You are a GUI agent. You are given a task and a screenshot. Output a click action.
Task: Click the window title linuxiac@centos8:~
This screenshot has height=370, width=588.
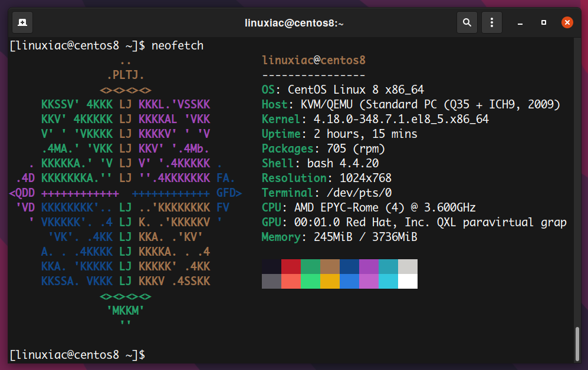pos(294,23)
